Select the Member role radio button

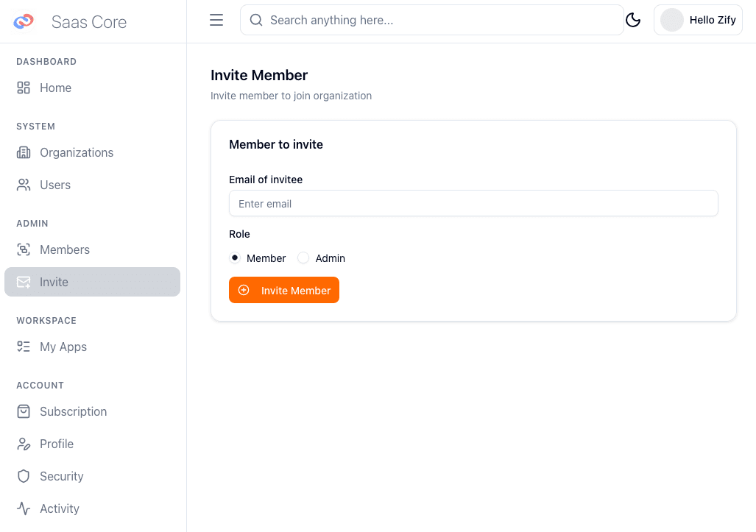pos(235,258)
